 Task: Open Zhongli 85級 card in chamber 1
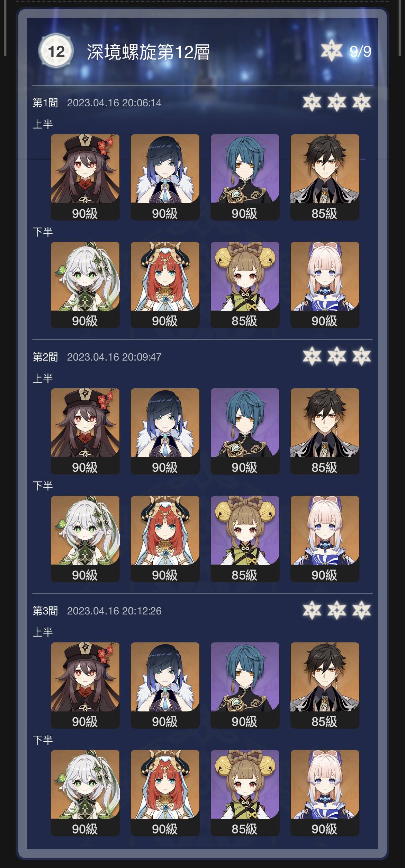click(325, 177)
